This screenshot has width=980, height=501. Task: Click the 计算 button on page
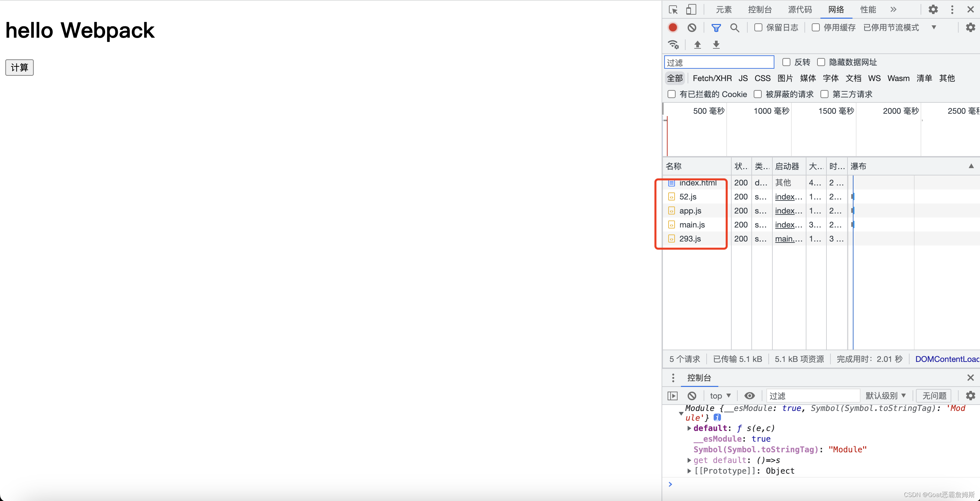coord(19,67)
